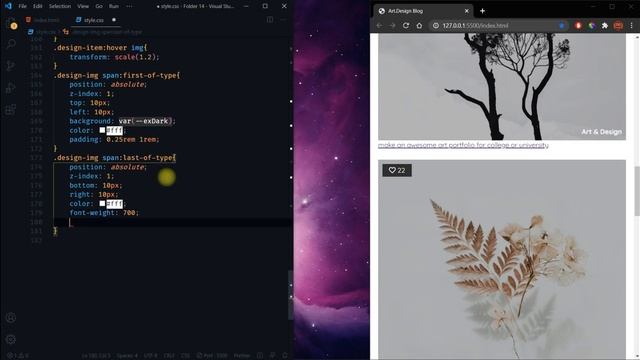Click the padding: 0.25rem 1rem line
640x360 pixels.
click(x=114, y=139)
